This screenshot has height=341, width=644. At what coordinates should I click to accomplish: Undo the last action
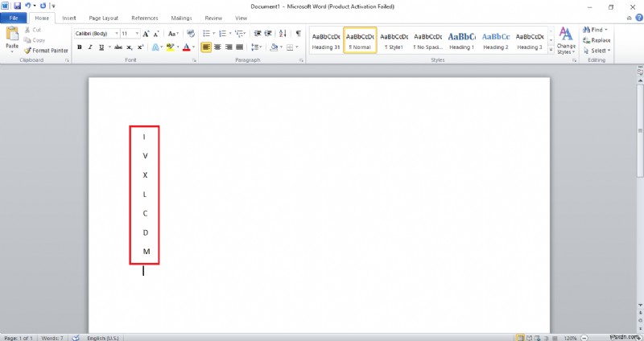pos(28,6)
